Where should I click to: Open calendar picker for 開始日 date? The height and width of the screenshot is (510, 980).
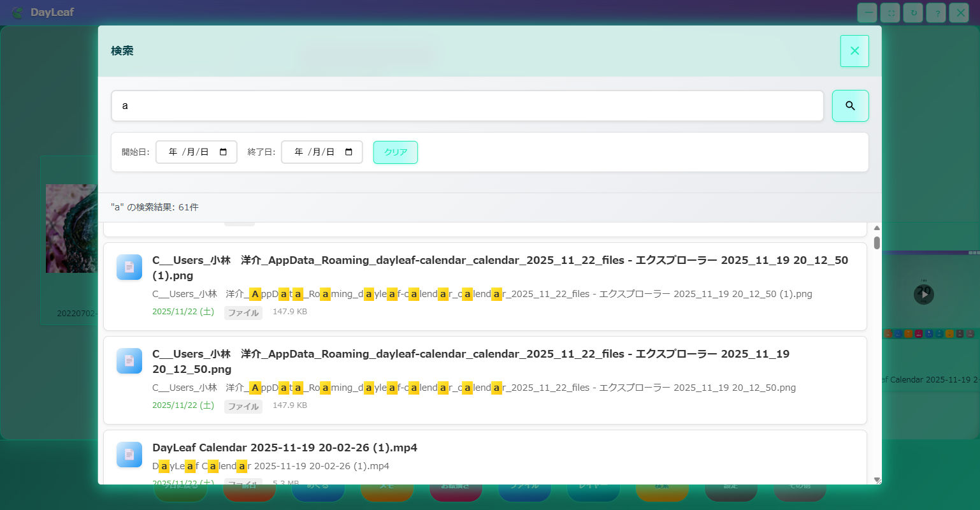tap(223, 152)
